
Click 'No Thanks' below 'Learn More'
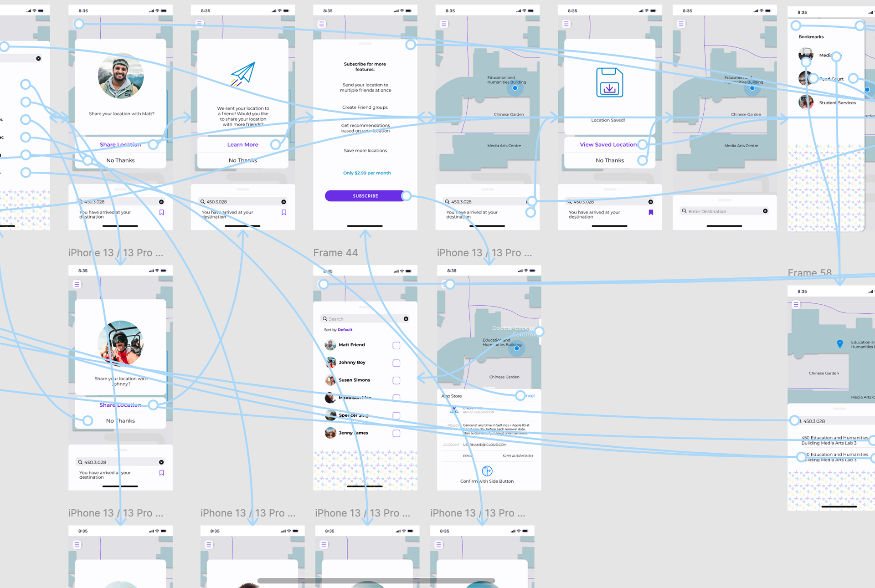tap(243, 160)
